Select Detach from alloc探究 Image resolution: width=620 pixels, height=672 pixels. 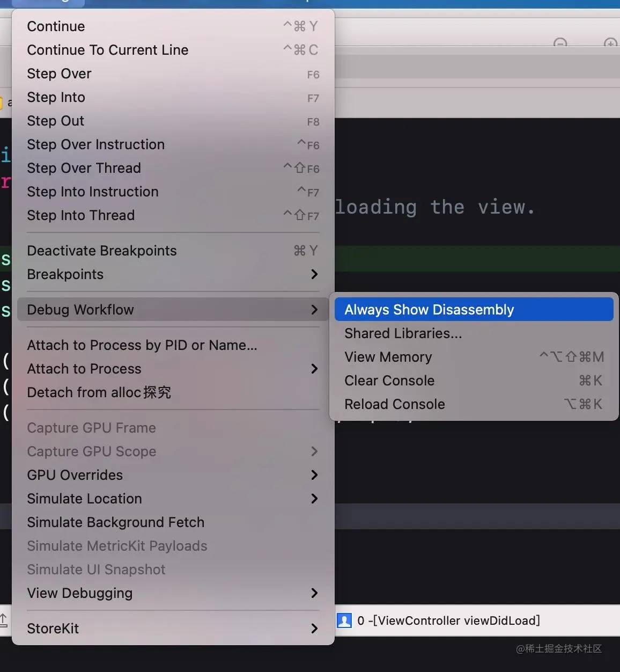click(x=173, y=392)
